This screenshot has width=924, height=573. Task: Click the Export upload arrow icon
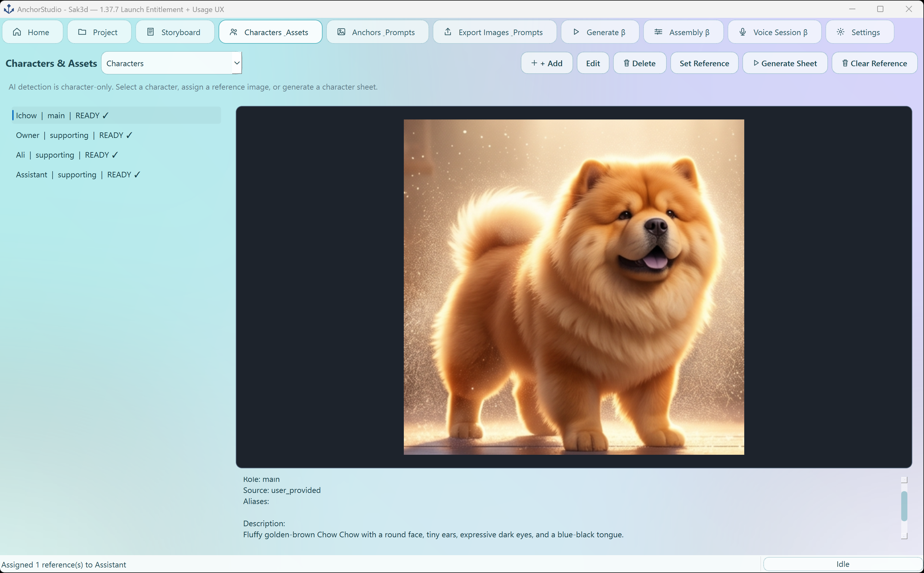[448, 32]
